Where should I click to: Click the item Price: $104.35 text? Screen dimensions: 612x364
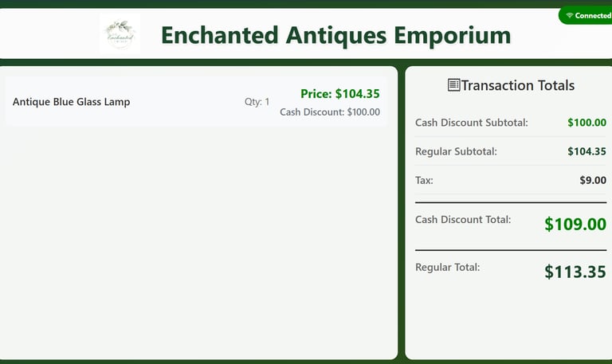click(x=339, y=94)
